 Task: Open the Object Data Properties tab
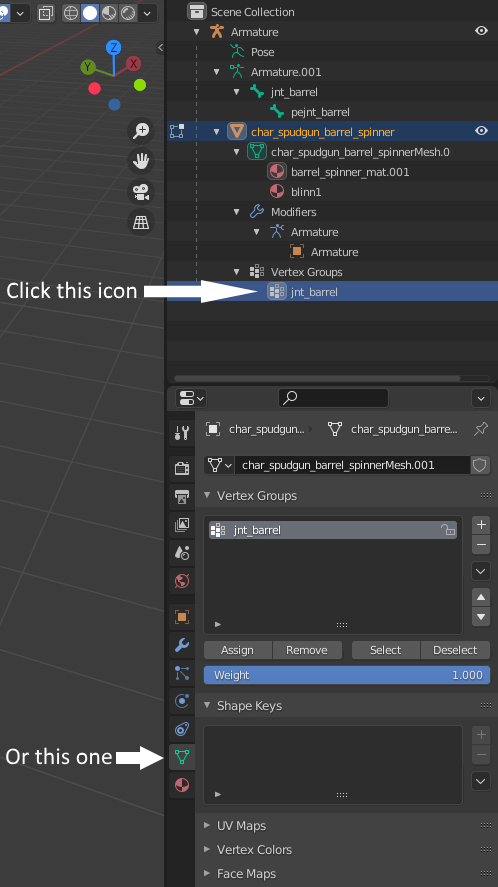(182, 757)
